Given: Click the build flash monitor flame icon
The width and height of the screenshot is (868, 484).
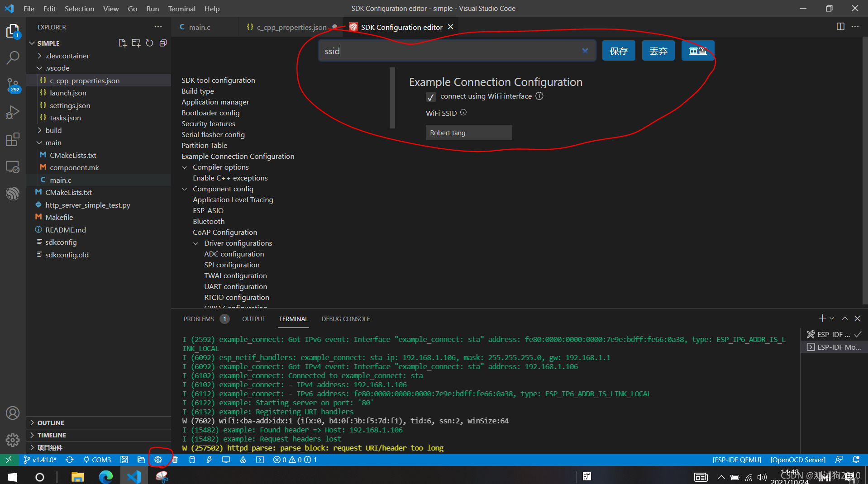Looking at the screenshot, I should pos(243,460).
